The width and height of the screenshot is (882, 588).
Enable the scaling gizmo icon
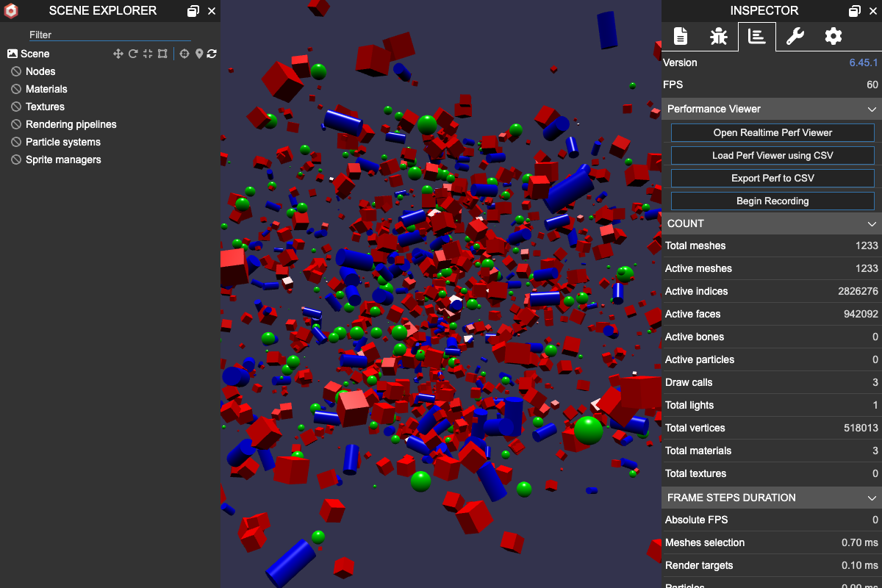pyautogui.click(x=148, y=54)
